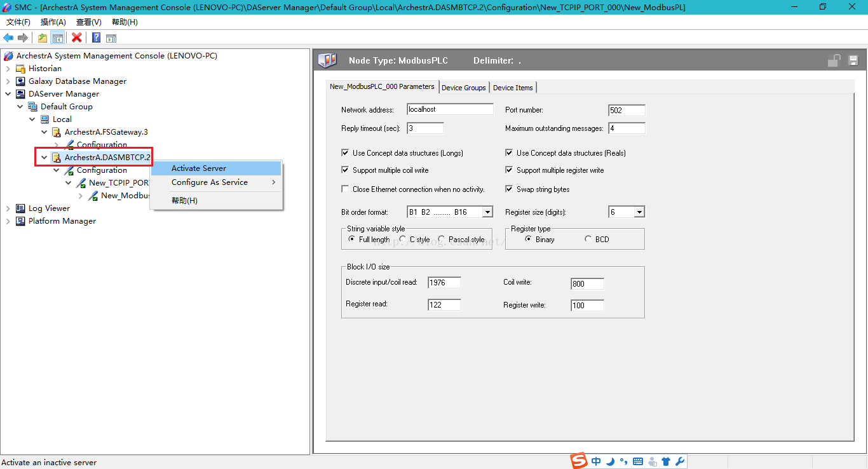Click the Platform Manager node icon
This screenshot has height=469, width=868.
20,221
